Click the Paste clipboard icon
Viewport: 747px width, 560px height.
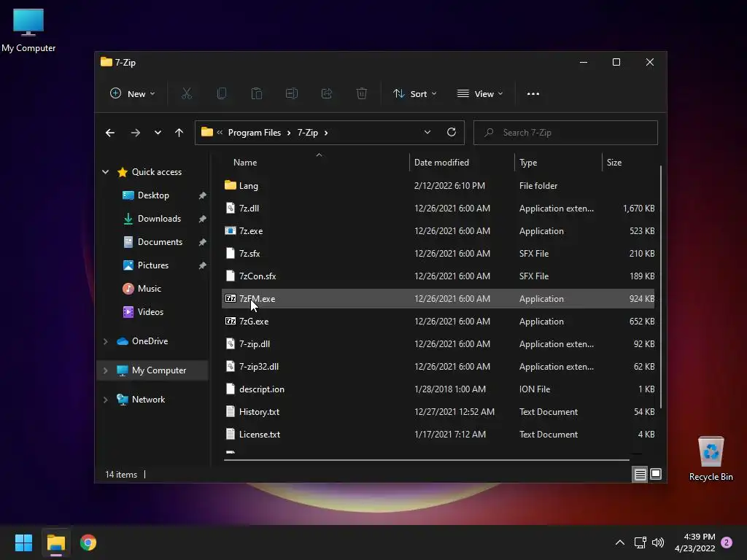(256, 94)
